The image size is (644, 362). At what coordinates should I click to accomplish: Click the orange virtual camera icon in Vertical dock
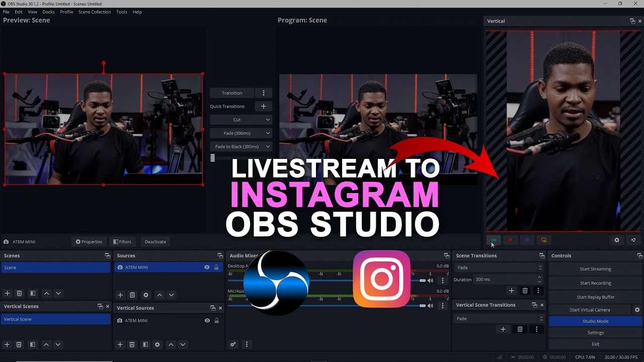click(x=544, y=240)
